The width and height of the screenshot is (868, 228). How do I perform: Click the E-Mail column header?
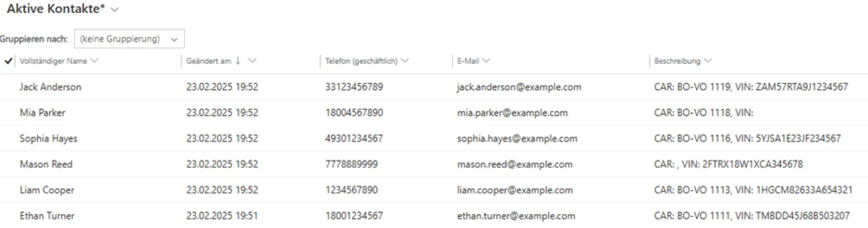468,61
